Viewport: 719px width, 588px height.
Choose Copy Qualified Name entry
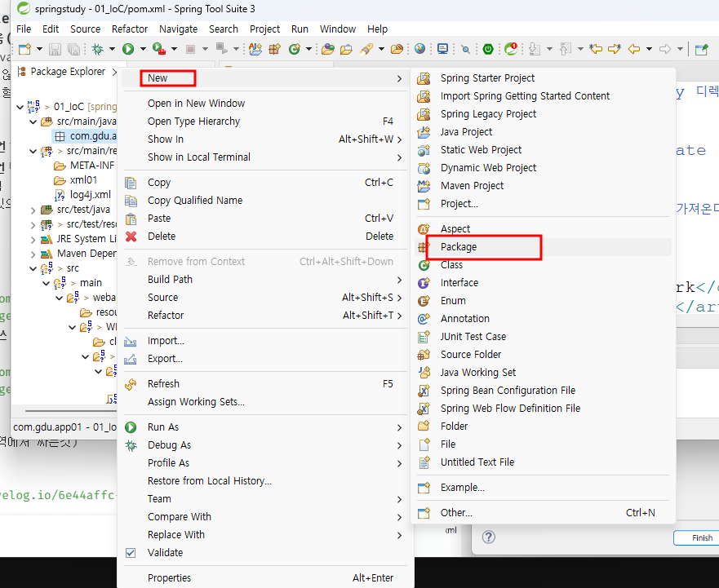tap(266, 201)
